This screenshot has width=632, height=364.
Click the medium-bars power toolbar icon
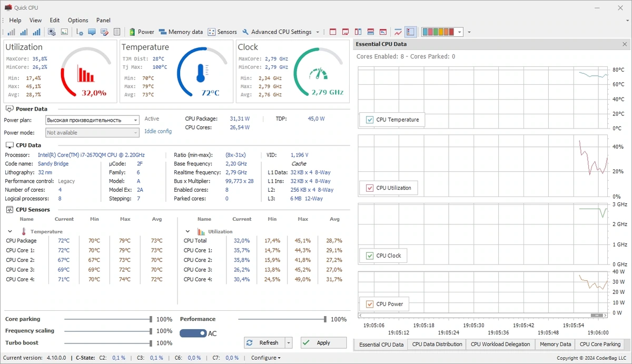24,32
